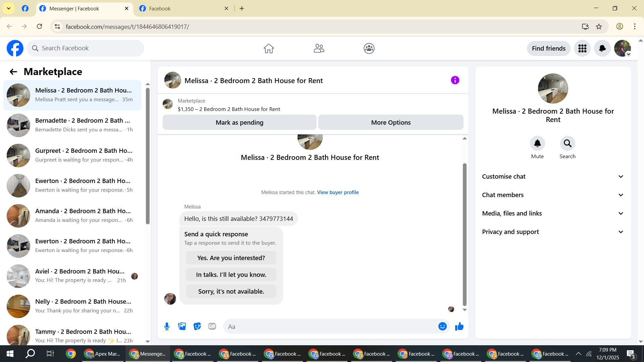Click the Search Facebook field
This screenshot has width=644, height=362.
(x=86, y=48)
